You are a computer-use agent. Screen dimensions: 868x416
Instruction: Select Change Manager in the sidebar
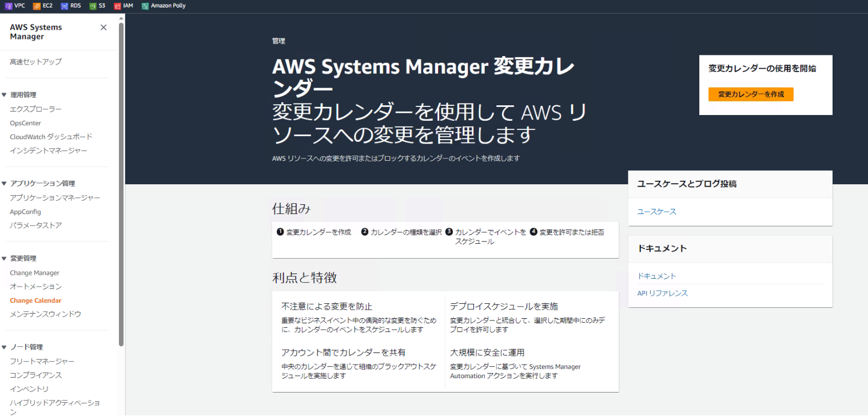pos(34,273)
